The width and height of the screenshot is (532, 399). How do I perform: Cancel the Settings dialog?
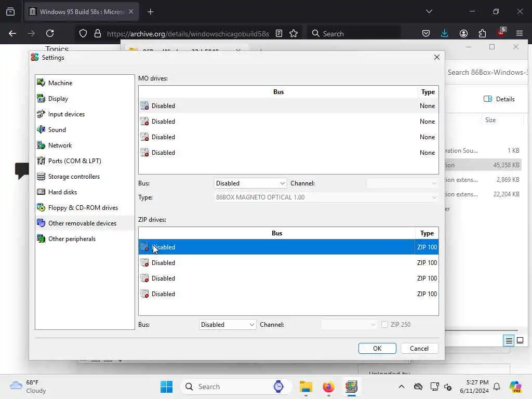(419, 349)
